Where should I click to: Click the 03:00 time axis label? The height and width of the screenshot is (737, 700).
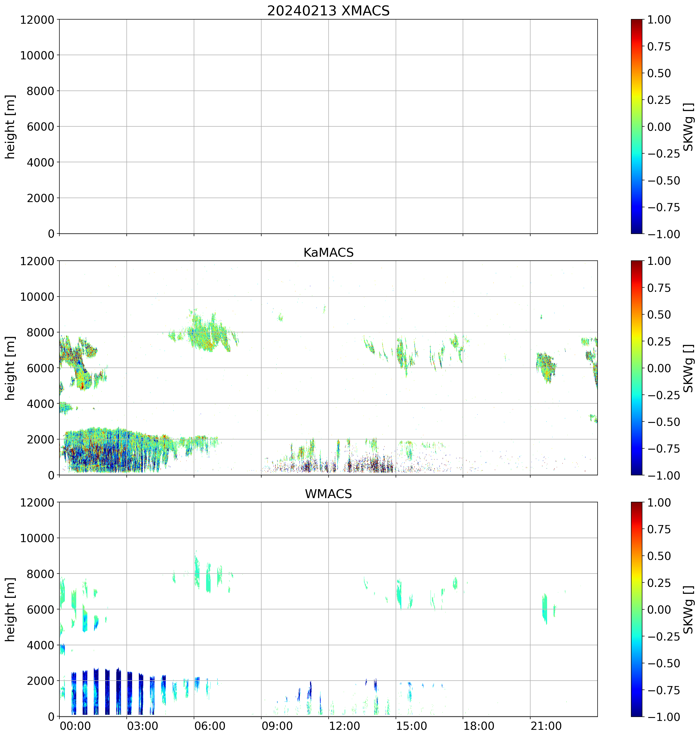point(143,726)
